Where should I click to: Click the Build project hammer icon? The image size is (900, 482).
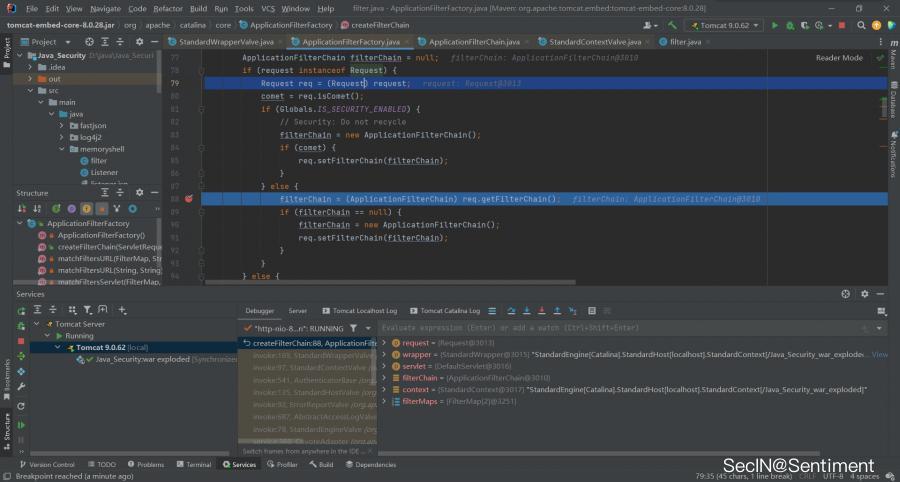click(674, 24)
